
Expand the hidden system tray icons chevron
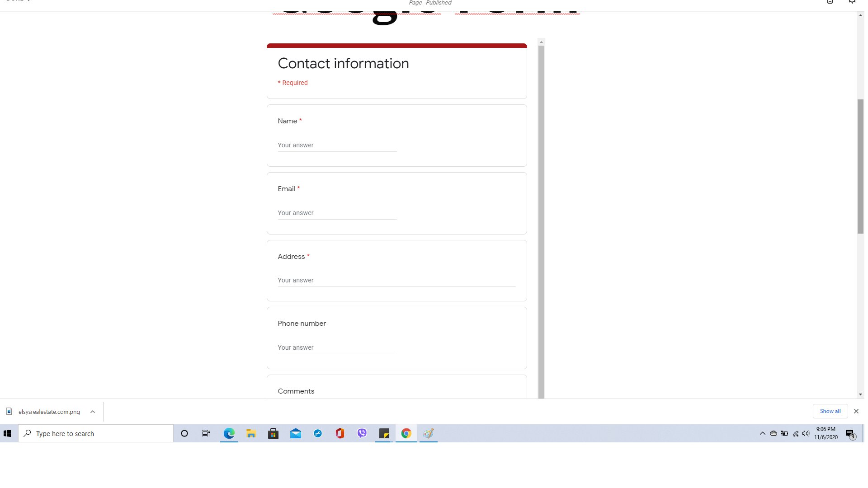click(763, 434)
